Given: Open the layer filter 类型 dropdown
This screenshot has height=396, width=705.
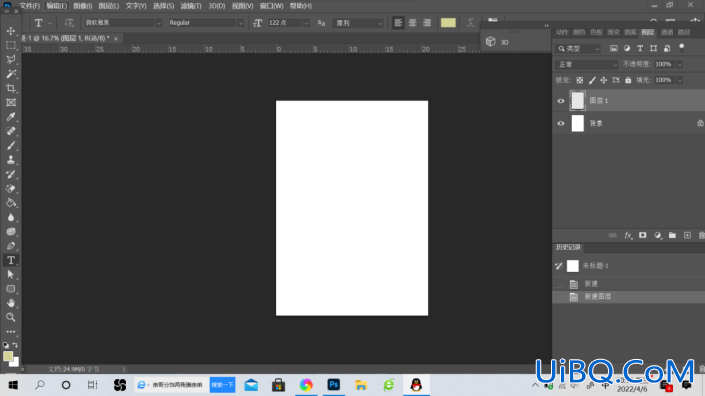Looking at the screenshot, I should [x=578, y=49].
